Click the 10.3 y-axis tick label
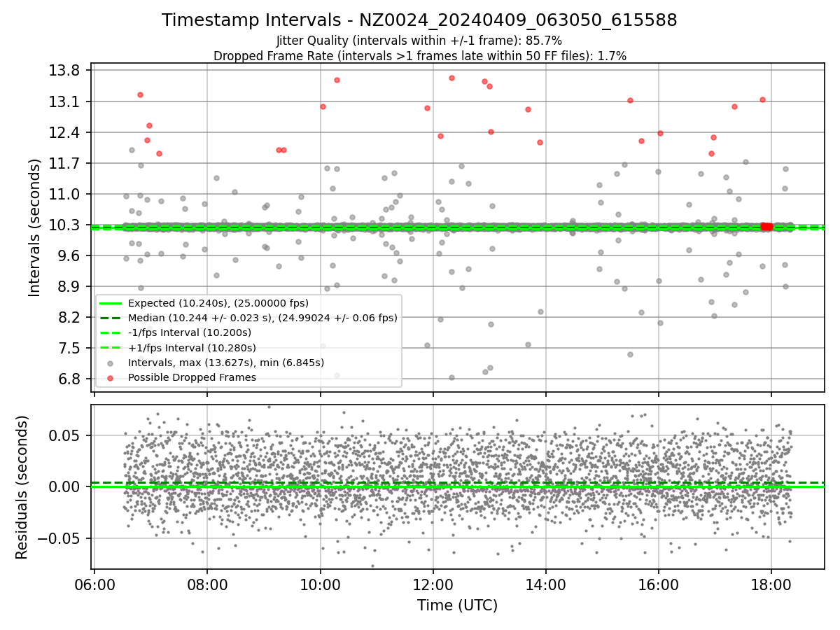 (66, 225)
